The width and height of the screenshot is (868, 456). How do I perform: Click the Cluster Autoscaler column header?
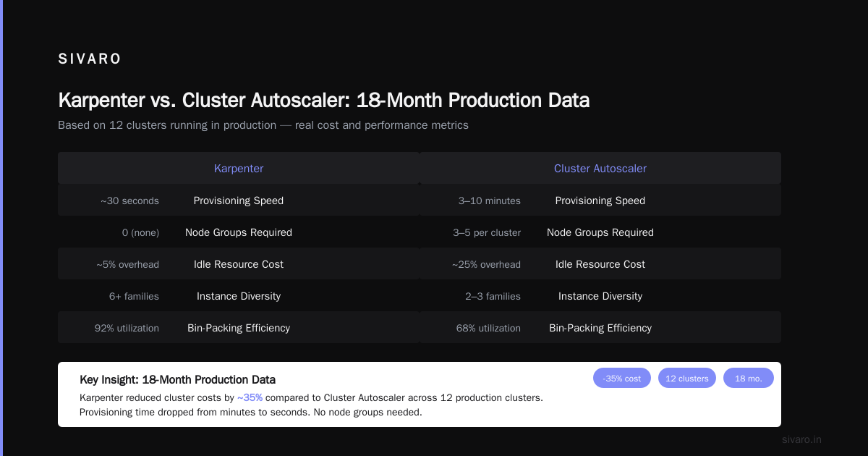[600, 168]
